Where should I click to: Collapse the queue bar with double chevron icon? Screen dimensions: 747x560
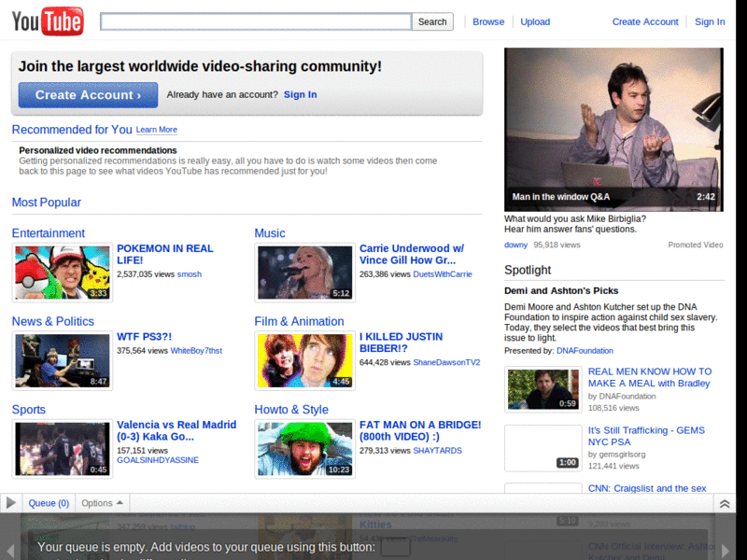point(725,504)
